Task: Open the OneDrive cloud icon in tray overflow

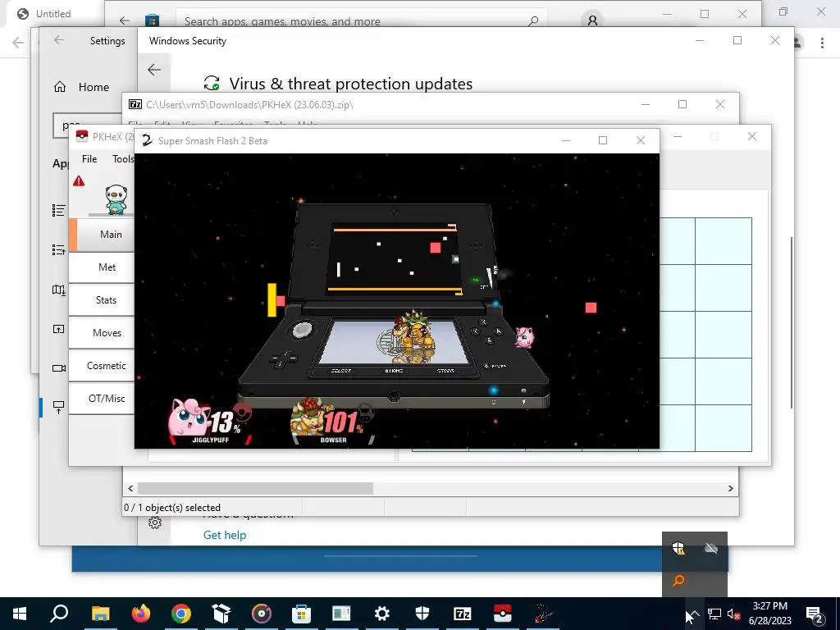Action: pos(711,548)
